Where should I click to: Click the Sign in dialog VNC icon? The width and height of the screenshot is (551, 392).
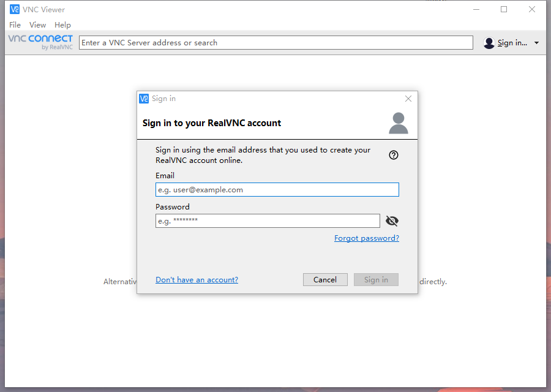point(144,99)
